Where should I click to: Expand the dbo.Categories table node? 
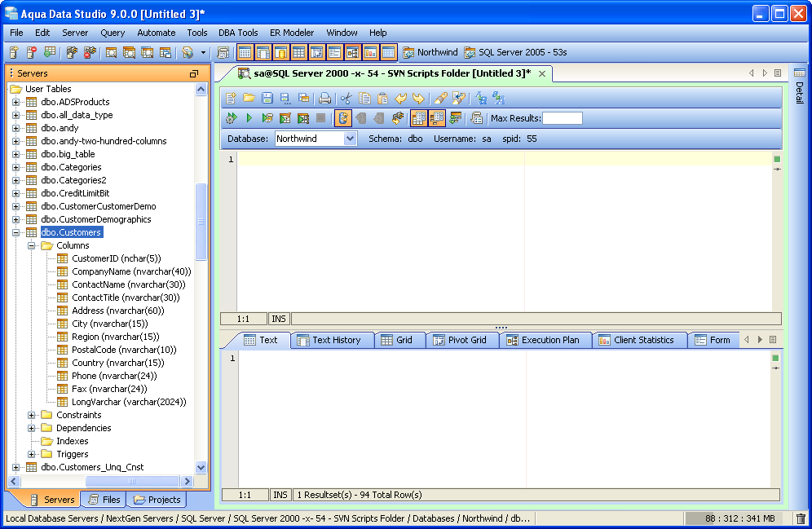pos(16,167)
